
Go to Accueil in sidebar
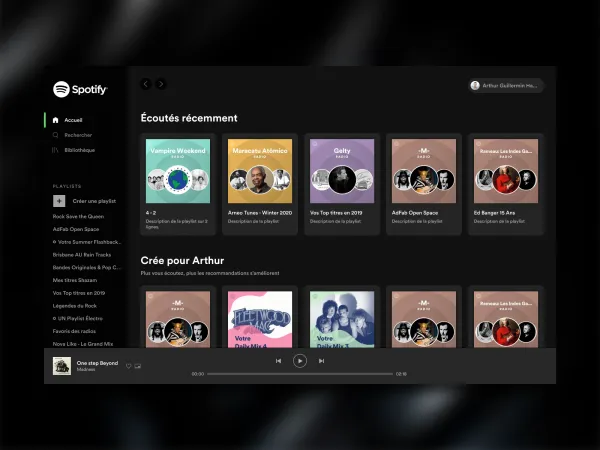pos(73,120)
